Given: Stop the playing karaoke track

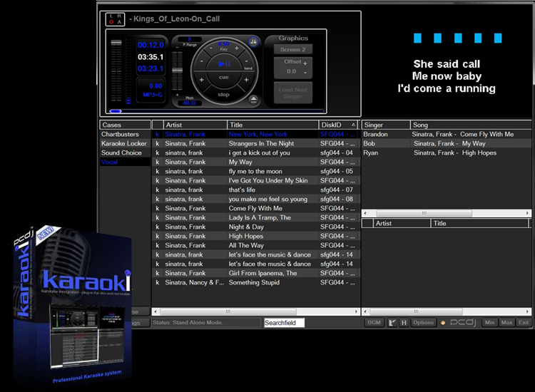Looking at the screenshot, I should 223,94.
